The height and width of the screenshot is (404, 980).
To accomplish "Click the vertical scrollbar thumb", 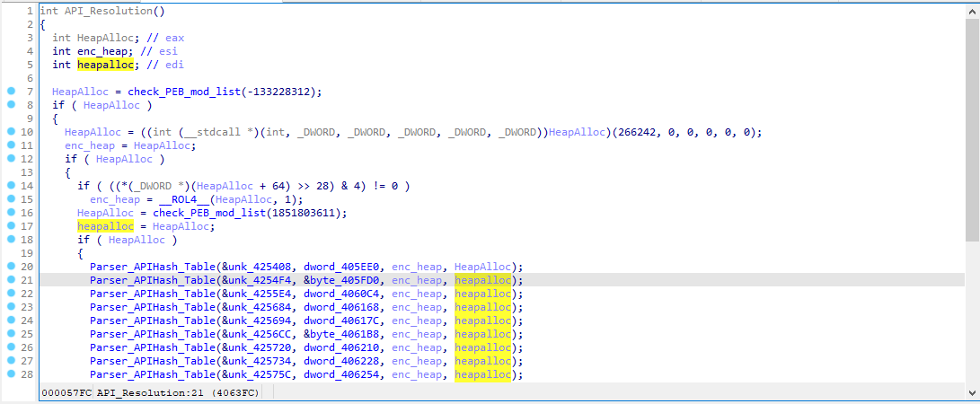I will point(972,126).
